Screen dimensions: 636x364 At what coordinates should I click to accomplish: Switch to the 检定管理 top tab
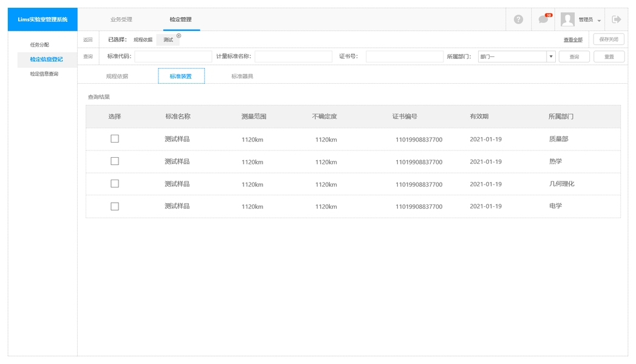180,19
